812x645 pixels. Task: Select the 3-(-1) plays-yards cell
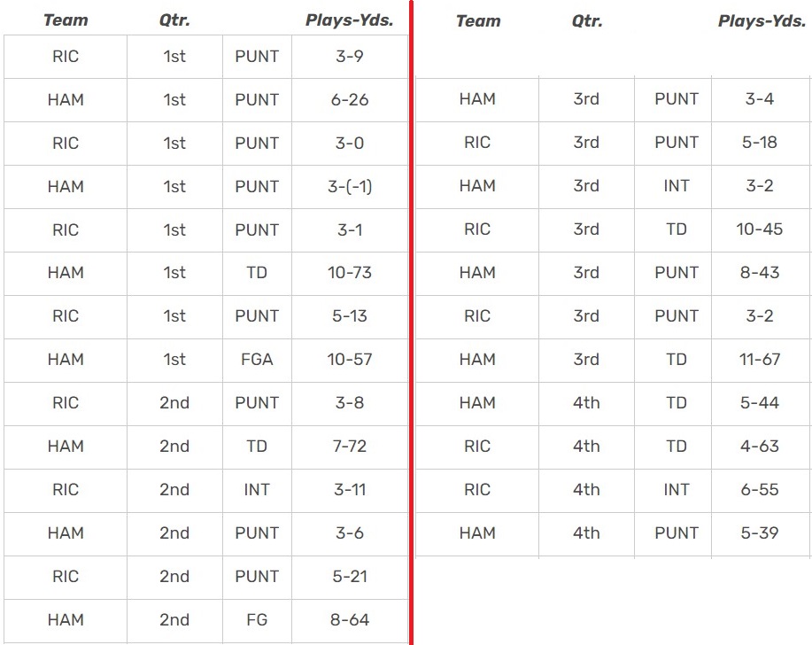[x=349, y=187]
